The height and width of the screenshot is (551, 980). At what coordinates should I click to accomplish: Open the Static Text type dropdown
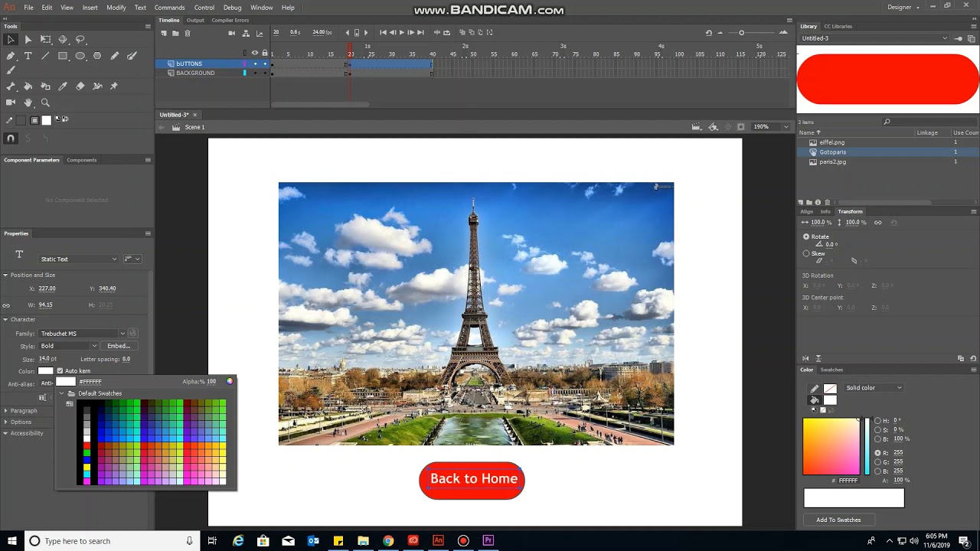[x=78, y=259]
